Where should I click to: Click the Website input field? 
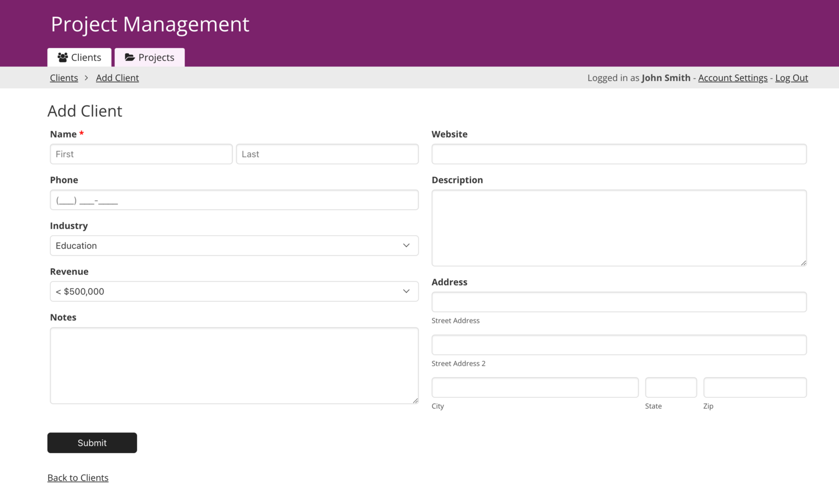click(619, 154)
